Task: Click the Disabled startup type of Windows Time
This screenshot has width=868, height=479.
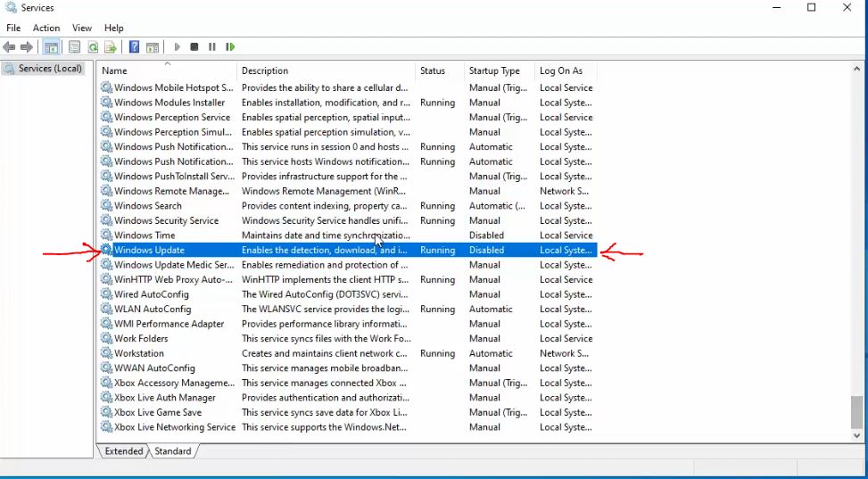Action: 486,235
